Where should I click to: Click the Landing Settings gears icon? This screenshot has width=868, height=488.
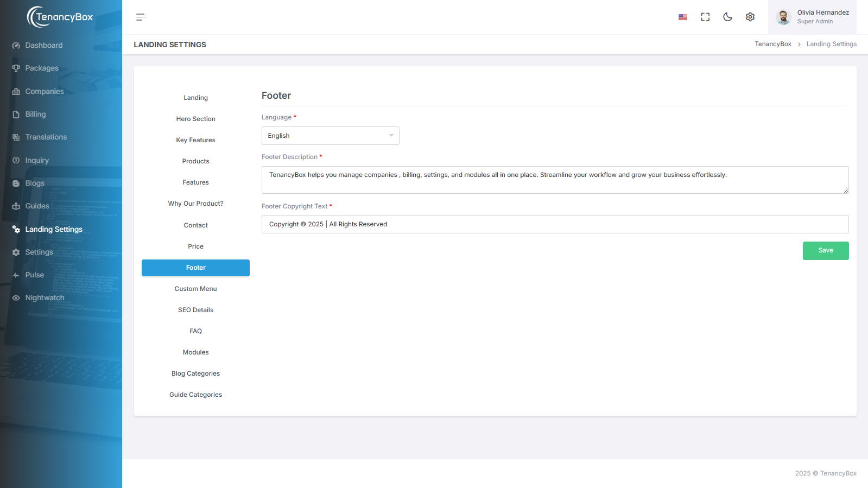(x=16, y=230)
